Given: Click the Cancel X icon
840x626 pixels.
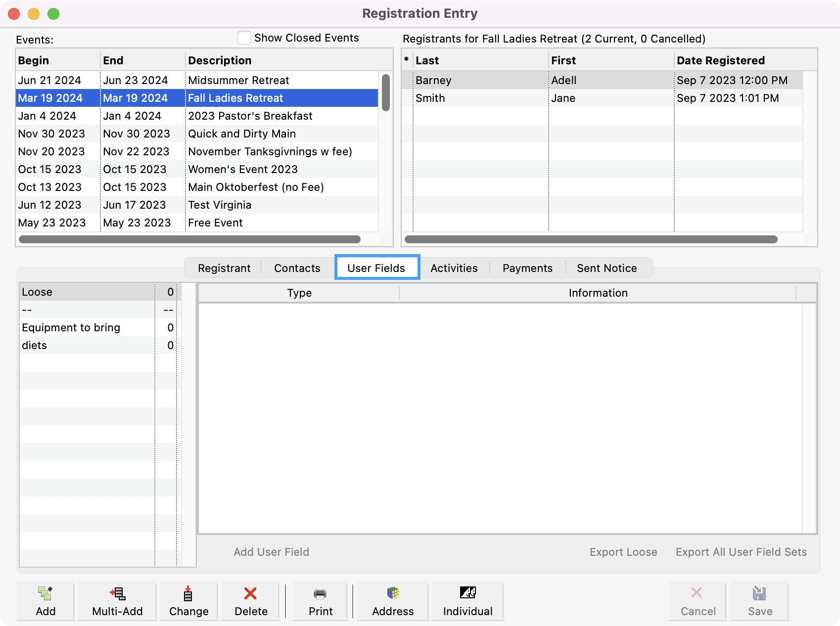Looking at the screenshot, I should (x=697, y=593).
